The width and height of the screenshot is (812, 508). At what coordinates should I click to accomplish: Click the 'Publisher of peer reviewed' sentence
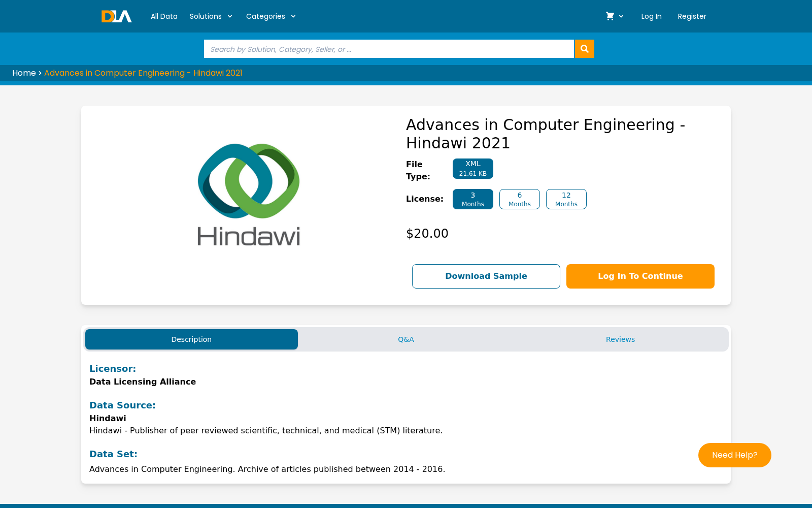(x=266, y=431)
